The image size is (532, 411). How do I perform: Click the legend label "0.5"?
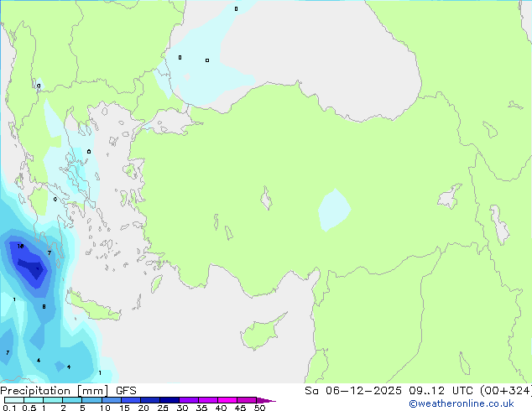click(x=29, y=408)
